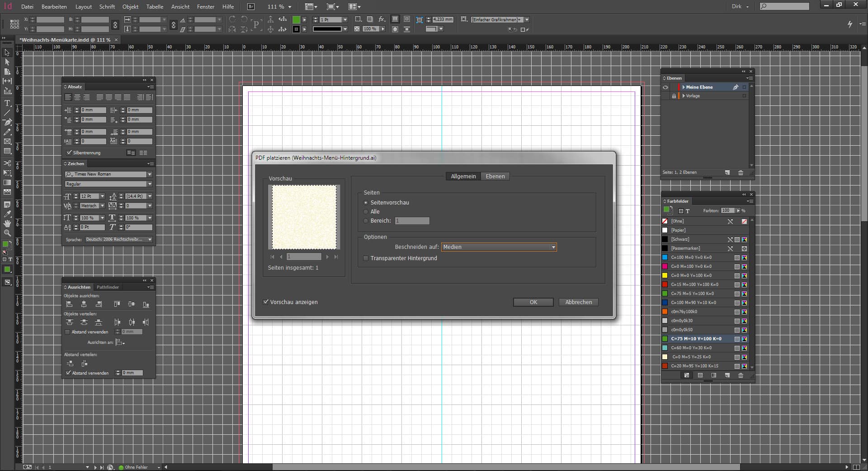Choose the Hand tool
This screenshot has height=471, width=868.
point(7,224)
